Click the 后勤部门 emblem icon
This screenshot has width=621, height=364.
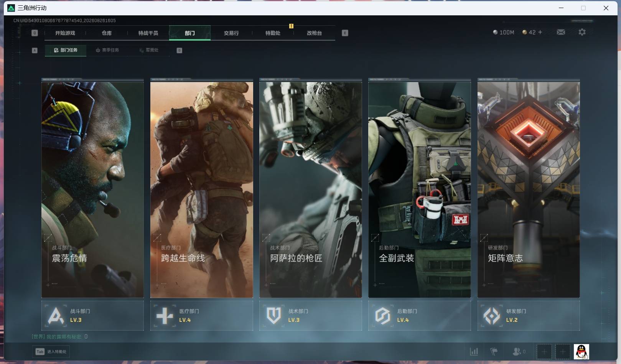point(383,316)
